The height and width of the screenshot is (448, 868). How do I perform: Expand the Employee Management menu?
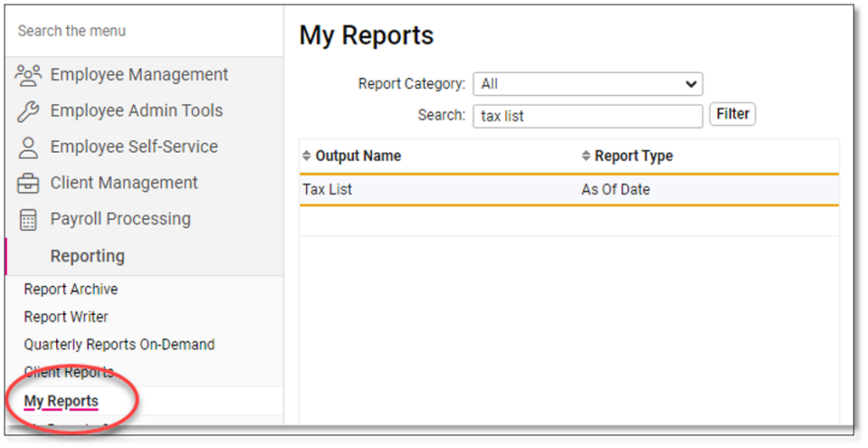pos(139,75)
